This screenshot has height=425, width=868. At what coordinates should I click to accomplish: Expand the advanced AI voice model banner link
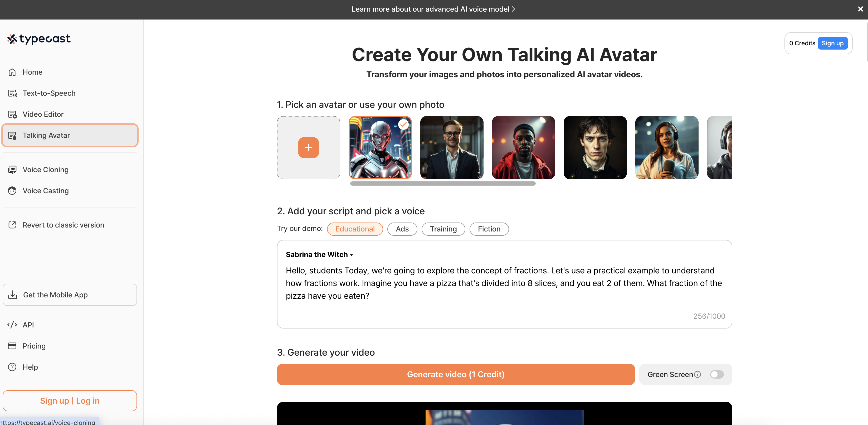click(x=433, y=9)
